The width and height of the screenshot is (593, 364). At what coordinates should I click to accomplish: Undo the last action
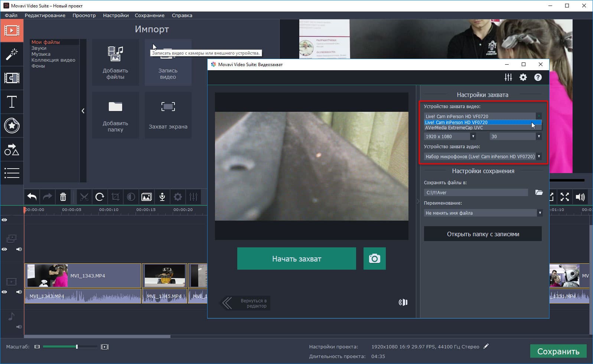[x=32, y=197]
